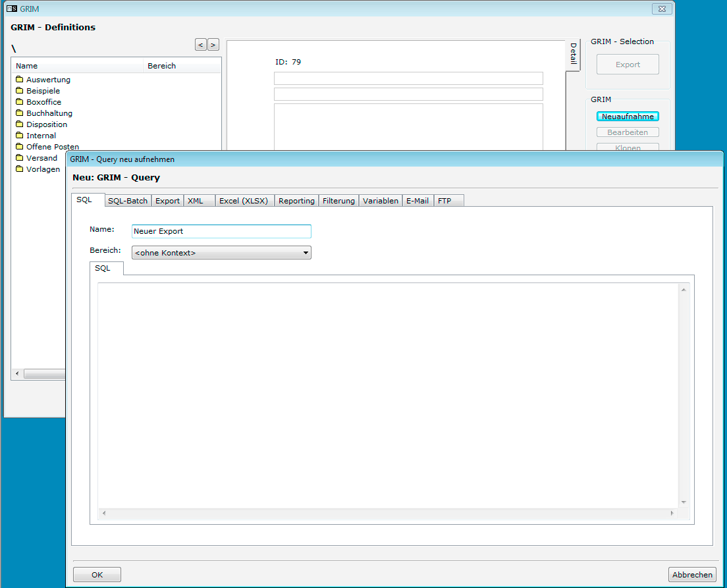
Task: Confirm the dialog with OK
Action: click(97, 575)
